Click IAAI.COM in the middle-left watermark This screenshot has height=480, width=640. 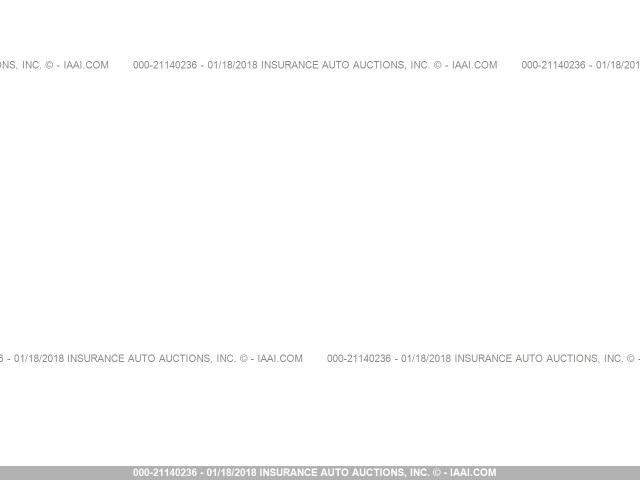(279, 358)
